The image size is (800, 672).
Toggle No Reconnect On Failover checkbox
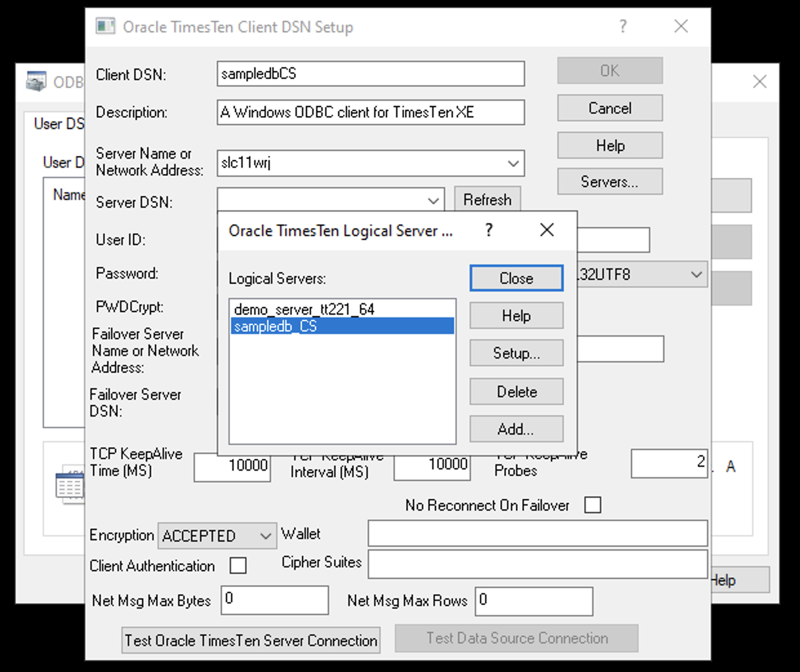pyautogui.click(x=593, y=505)
